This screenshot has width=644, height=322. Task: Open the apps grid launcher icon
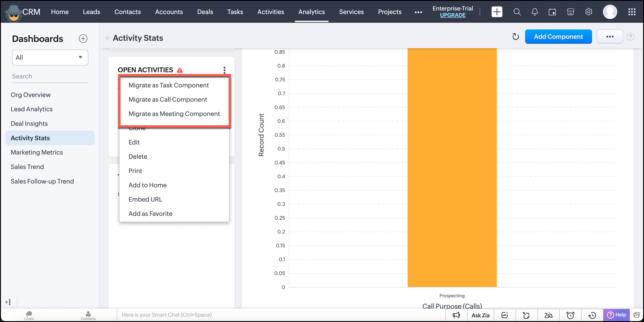pos(632,12)
